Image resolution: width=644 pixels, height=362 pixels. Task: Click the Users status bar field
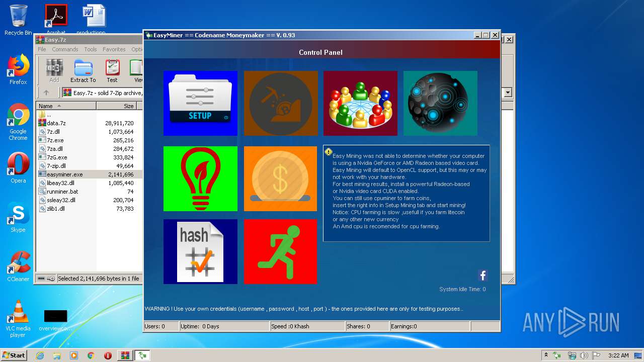click(161, 326)
